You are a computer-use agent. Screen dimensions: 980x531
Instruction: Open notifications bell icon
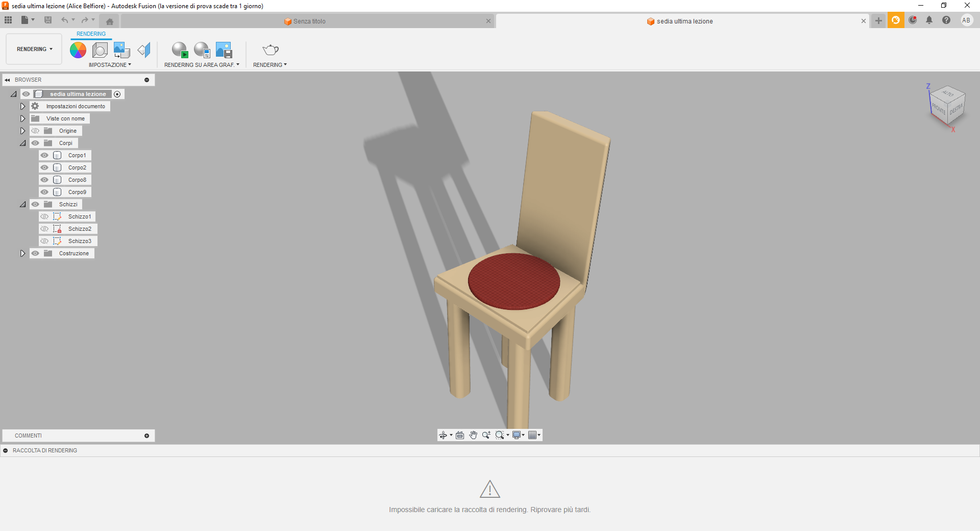coord(929,20)
